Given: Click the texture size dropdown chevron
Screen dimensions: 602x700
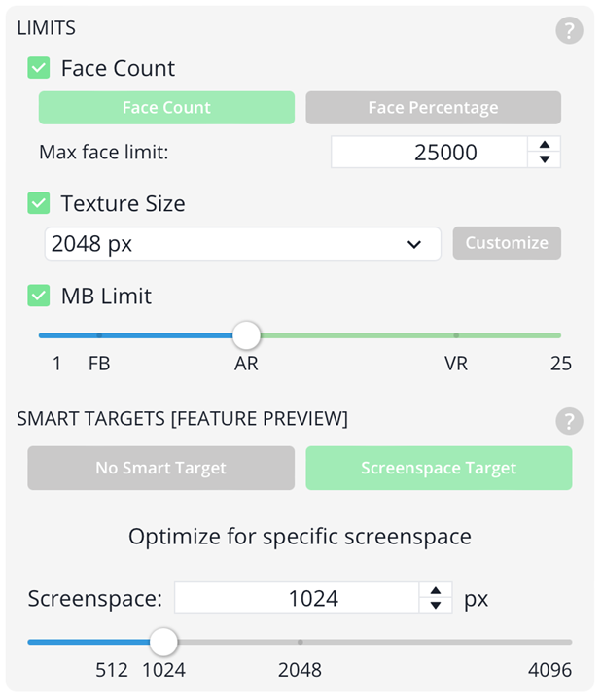Looking at the screenshot, I should pos(414,244).
